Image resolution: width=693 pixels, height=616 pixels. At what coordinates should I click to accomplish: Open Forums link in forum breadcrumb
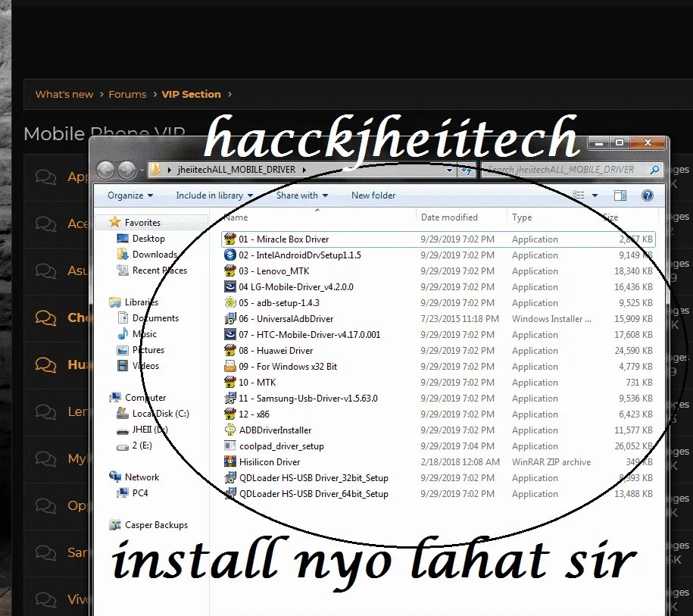127,94
